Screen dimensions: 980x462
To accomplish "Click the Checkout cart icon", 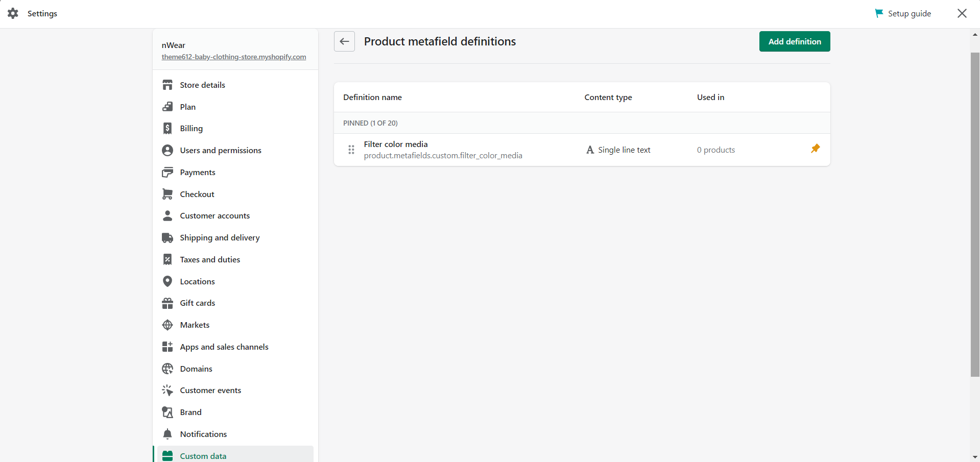I will point(168,194).
